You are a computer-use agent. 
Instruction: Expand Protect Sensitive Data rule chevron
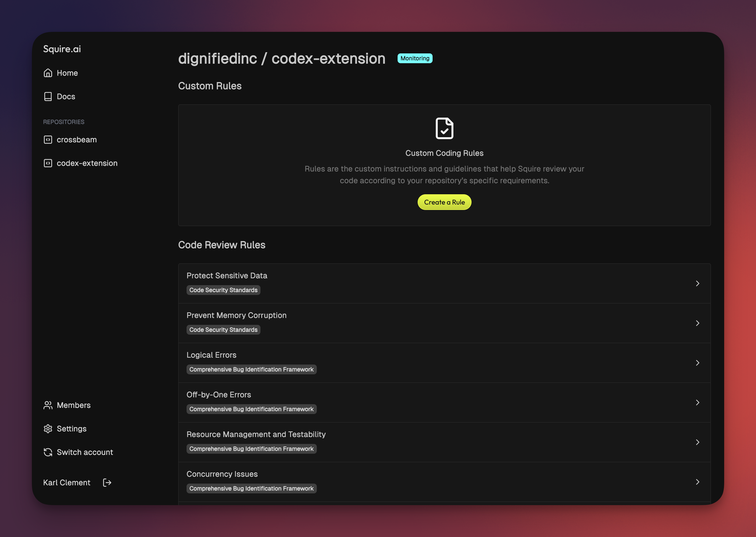click(x=697, y=283)
